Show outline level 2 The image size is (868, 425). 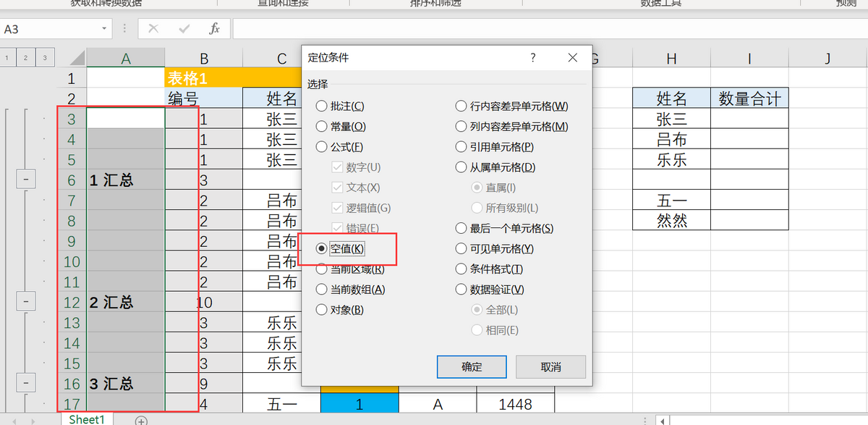click(26, 58)
